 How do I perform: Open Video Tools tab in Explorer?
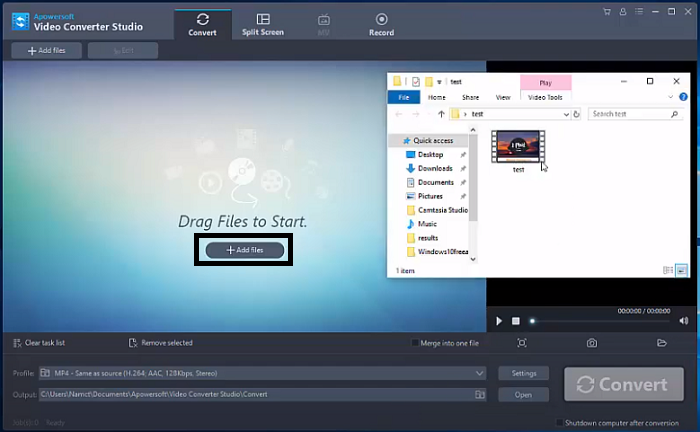point(545,97)
